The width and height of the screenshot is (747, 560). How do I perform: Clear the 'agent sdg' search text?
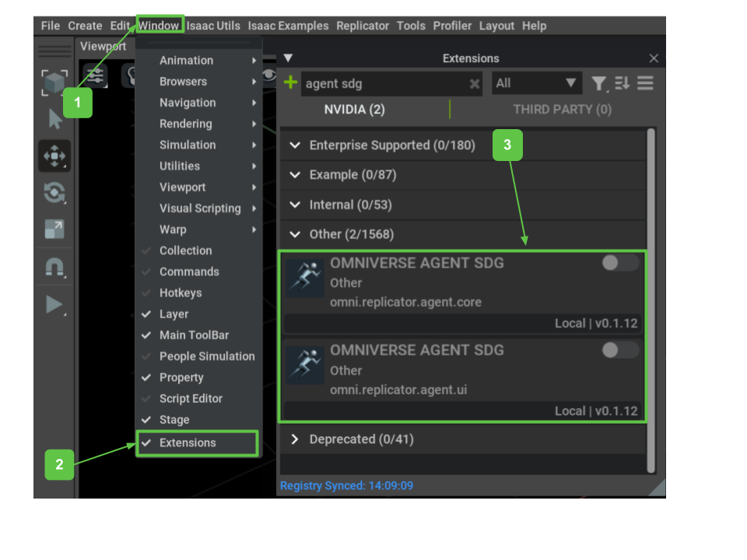(x=474, y=84)
